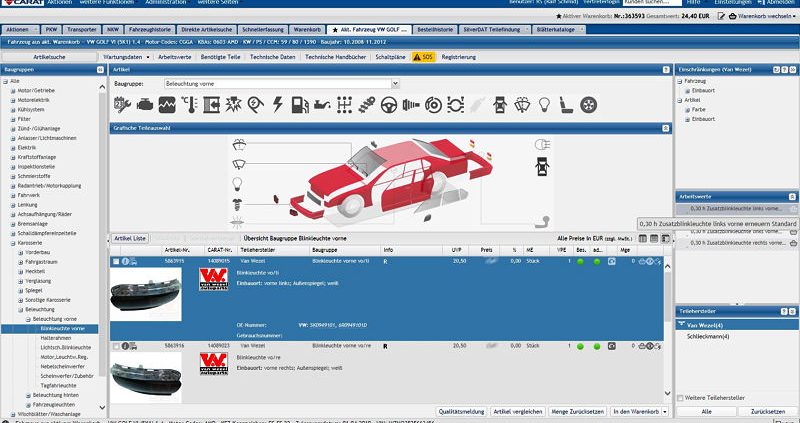Select the ignition spark category icon
The image size is (800, 423).
point(234,105)
